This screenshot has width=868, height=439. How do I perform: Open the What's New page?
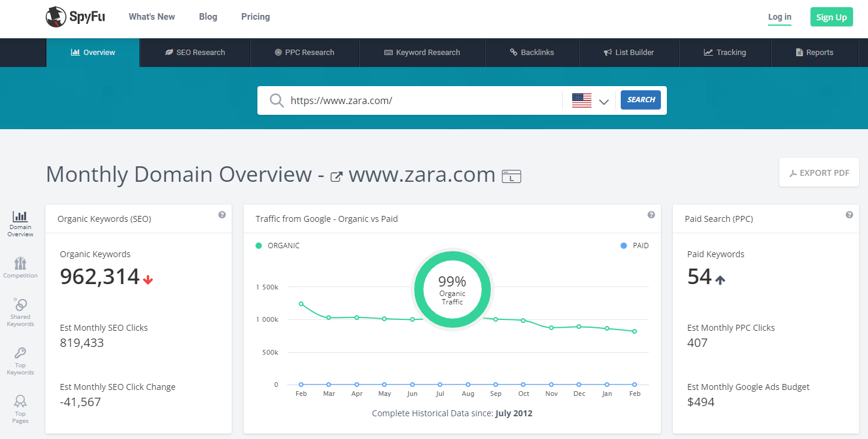(152, 17)
